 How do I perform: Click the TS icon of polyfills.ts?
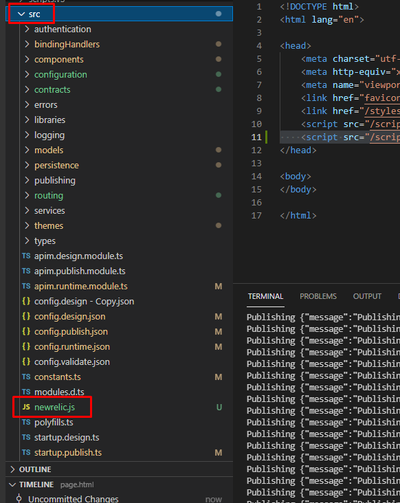tap(26, 422)
